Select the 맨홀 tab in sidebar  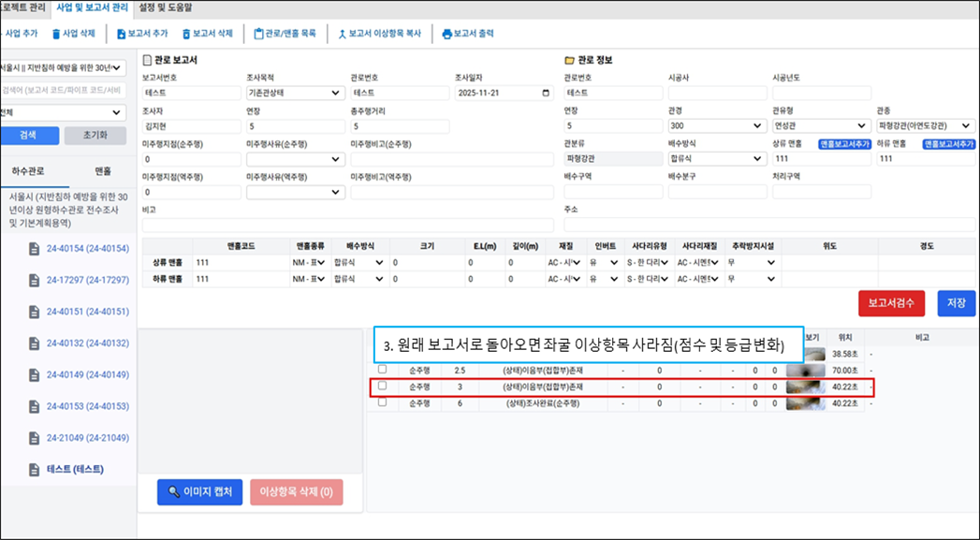click(103, 171)
